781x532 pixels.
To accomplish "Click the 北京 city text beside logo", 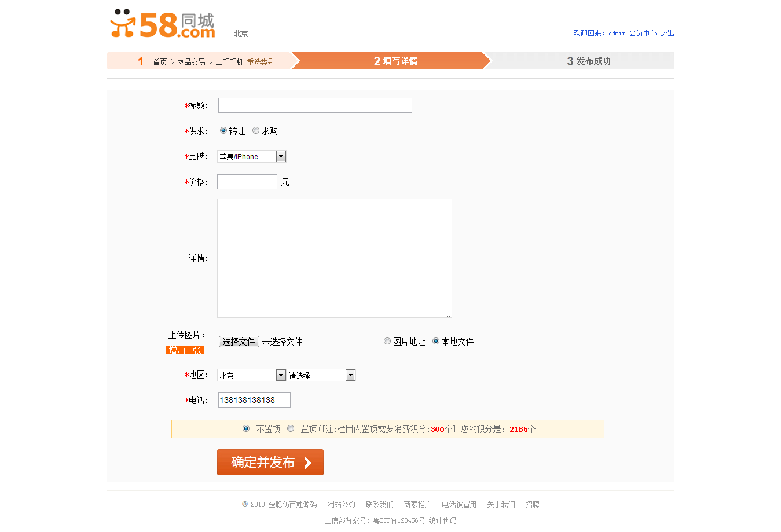I will (241, 34).
